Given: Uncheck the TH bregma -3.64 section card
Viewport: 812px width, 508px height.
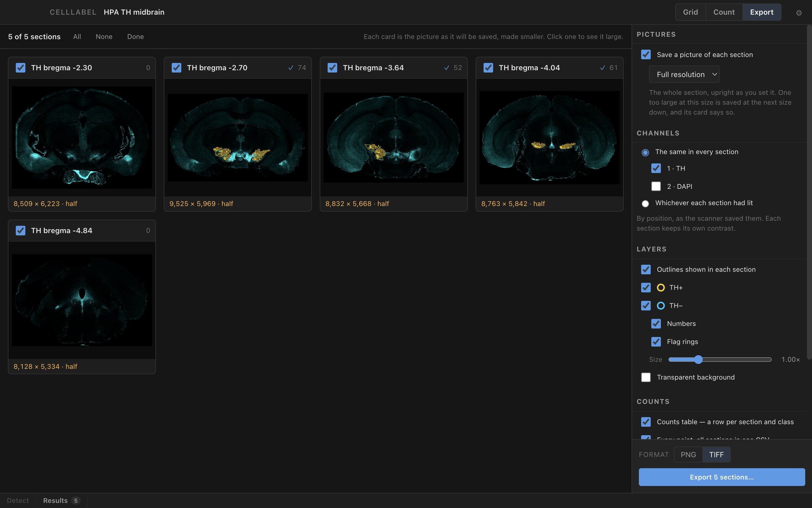Looking at the screenshot, I should tap(333, 68).
